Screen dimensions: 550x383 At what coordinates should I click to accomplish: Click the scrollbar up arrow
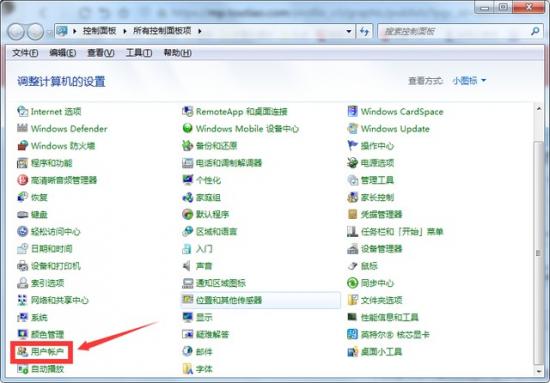click(x=539, y=109)
